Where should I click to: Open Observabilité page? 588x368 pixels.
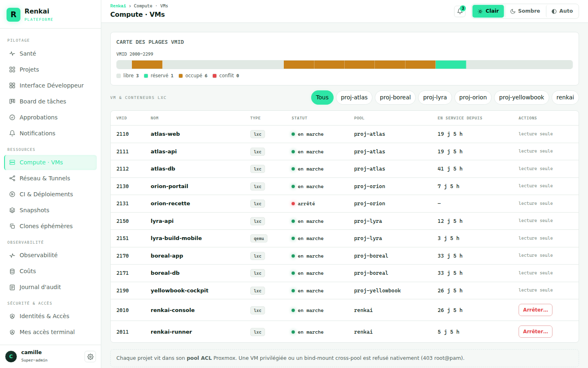(x=51, y=255)
